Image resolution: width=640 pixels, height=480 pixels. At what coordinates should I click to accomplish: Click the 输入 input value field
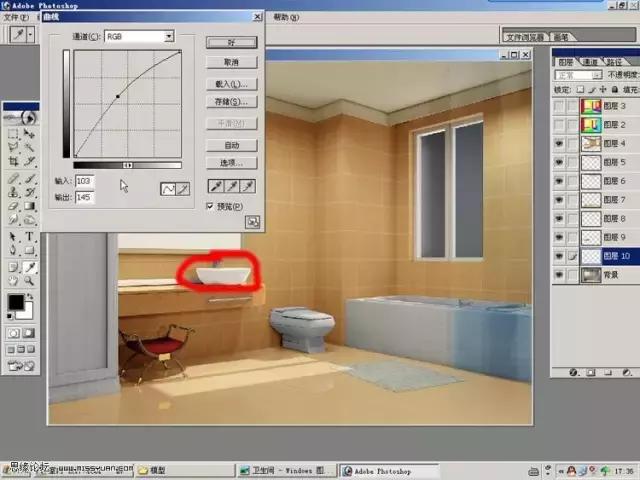pos(84,181)
